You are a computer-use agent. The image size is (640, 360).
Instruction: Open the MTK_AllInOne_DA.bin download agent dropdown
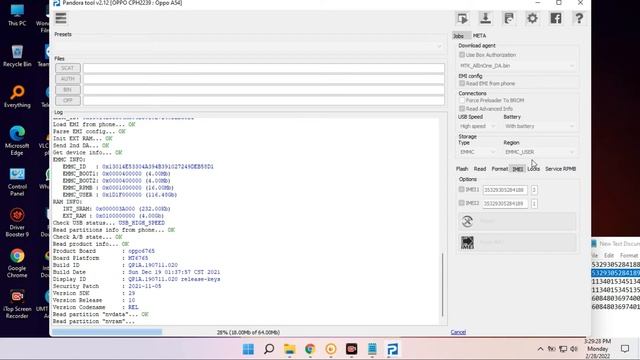point(517,66)
